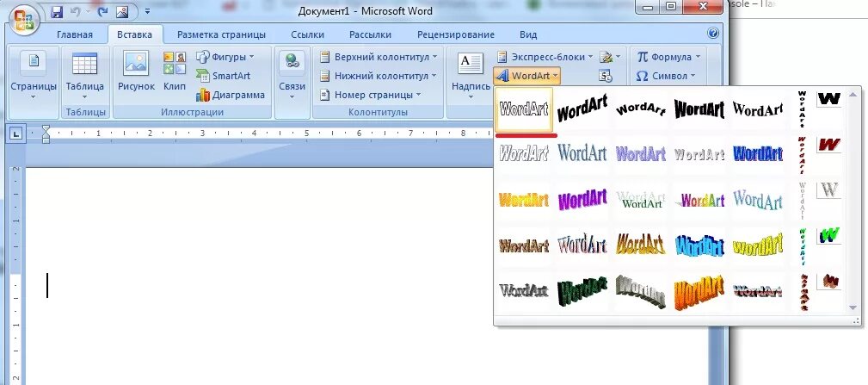Choose the black upward-slanted WordArt style
868x385 pixels.
tap(582, 109)
